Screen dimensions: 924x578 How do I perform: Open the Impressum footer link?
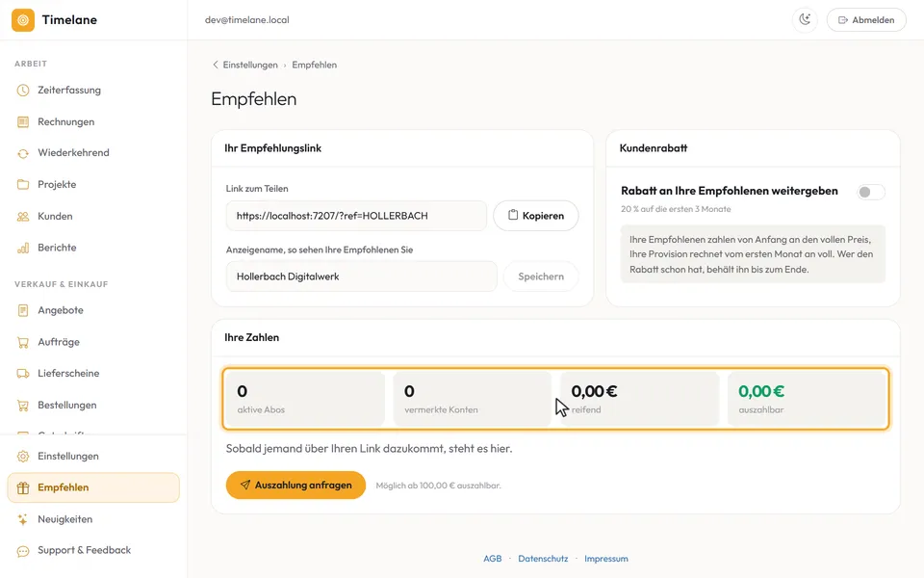tap(606, 559)
